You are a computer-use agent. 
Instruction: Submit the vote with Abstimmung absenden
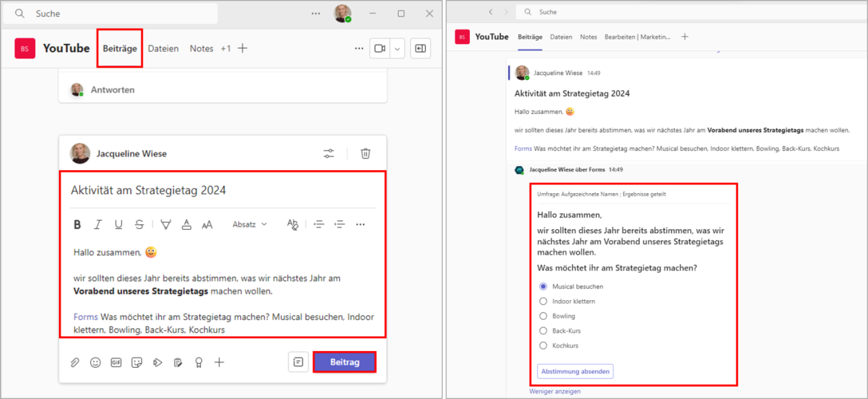point(575,371)
